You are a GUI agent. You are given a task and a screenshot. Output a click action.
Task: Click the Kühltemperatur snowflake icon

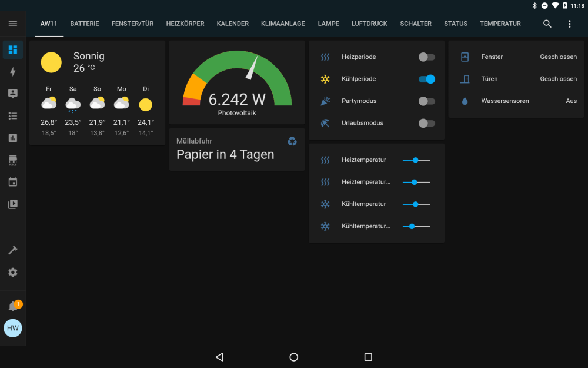(325, 204)
